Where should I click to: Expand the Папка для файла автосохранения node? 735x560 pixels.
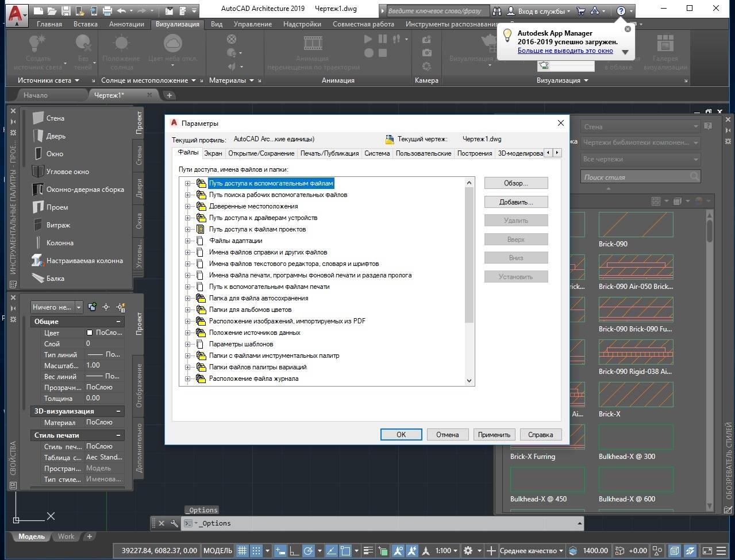pyautogui.click(x=187, y=298)
